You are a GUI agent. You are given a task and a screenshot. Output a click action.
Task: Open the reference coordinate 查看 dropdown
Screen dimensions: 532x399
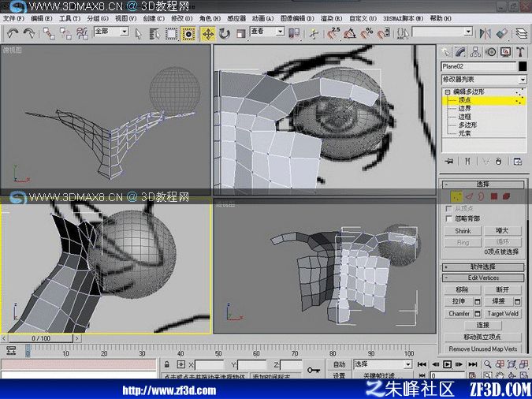(280, 32)
